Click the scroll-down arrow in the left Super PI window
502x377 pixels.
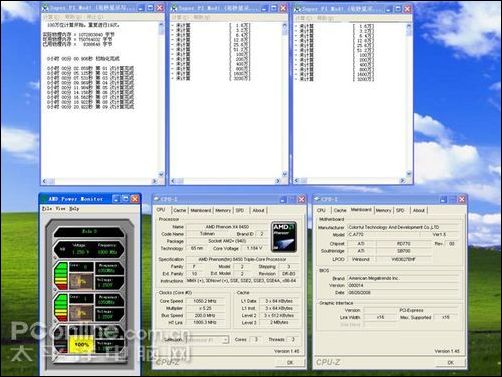161,174
